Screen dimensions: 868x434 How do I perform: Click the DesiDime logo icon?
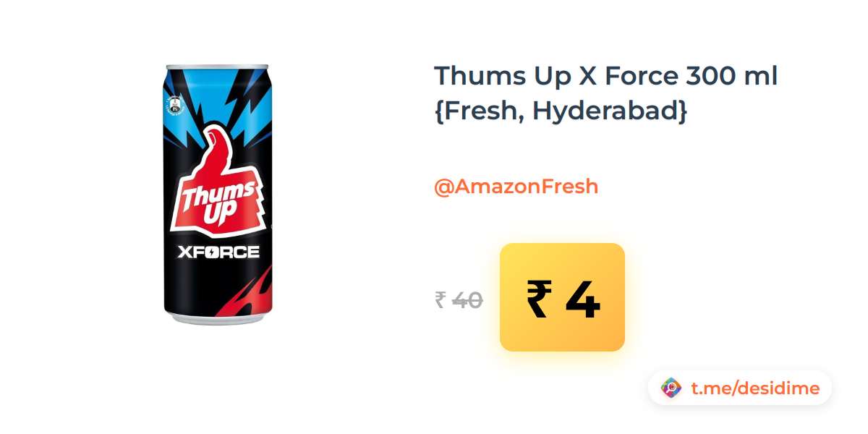pyautogui.click(x=671, y=388)
